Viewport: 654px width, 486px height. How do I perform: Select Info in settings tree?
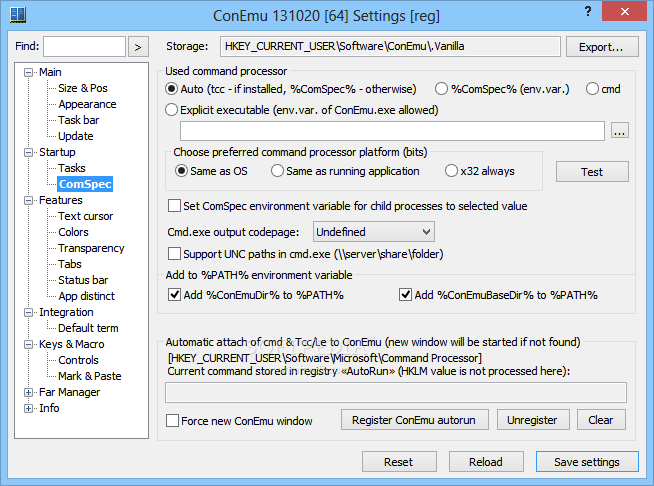(x=49, y=408)
